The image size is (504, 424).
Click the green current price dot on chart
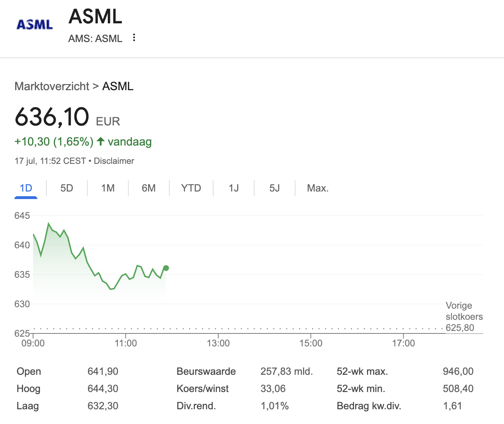166,268
